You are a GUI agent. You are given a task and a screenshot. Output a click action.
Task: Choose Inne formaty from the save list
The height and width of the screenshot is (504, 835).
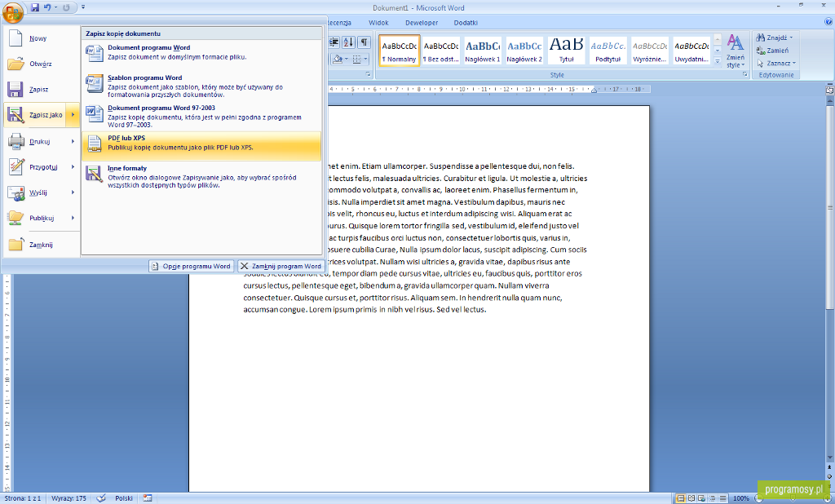point(202,176)
